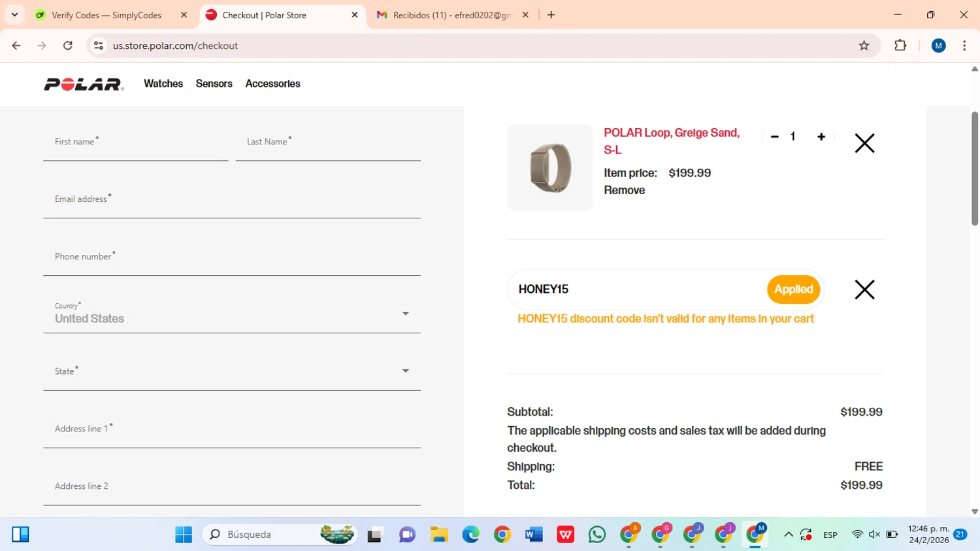Click the page vertical scrollbar thumb

[975, 169]
